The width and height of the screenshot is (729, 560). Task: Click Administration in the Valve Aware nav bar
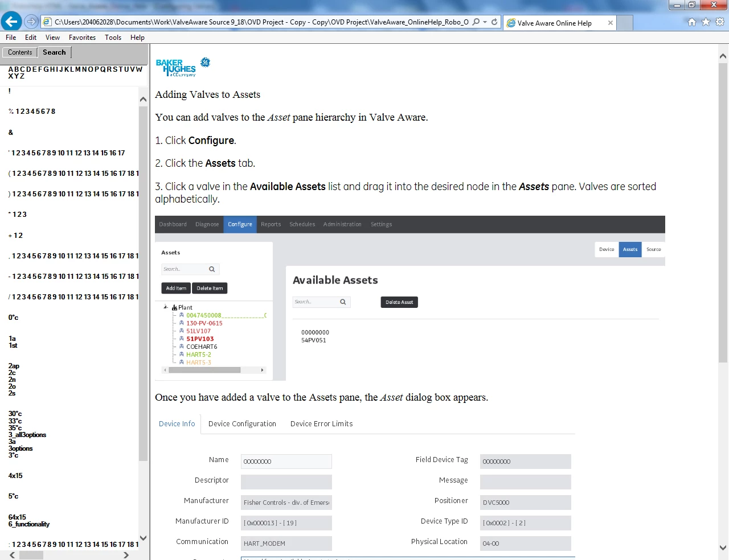pyautogui.click(x=342, y=224)
